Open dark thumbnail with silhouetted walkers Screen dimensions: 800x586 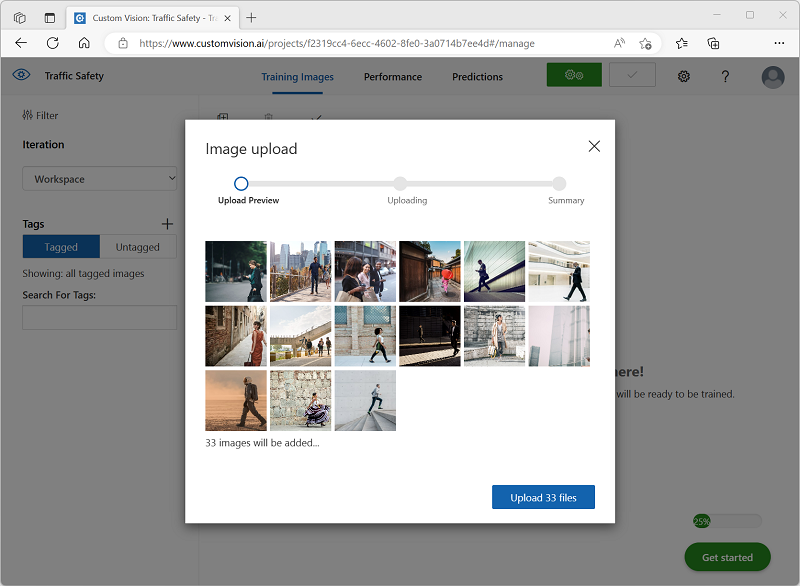pyautogui.click(x=430, y=336)
